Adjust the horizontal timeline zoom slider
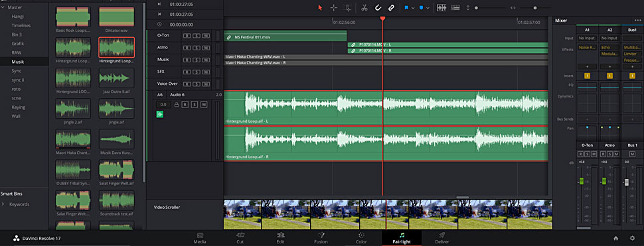 pyautogui.click(x=536, y=7)
